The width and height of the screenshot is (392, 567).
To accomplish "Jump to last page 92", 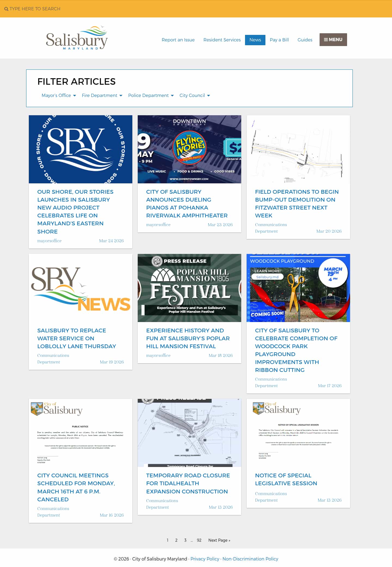I will point(199,540).
